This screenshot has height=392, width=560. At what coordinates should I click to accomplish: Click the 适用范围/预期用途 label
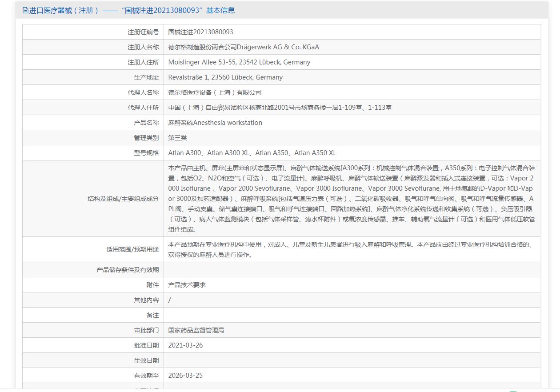132,249
